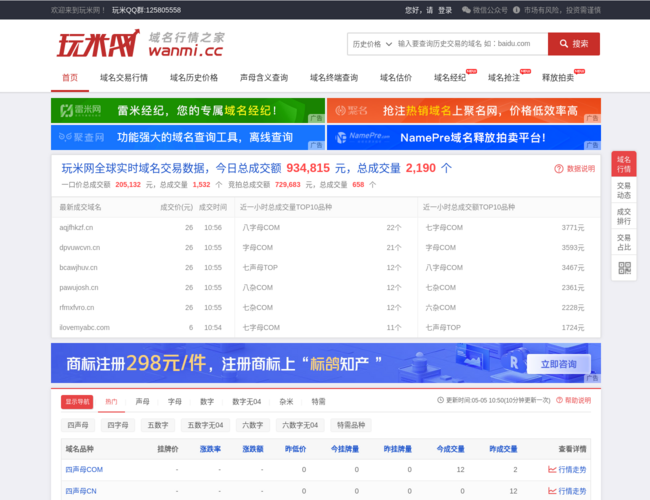Image resolution: width=650 pixels, height=500 pixels.
Task: Select 交易动态 in the floating sidebar
Action: click(x=623, y=190)
